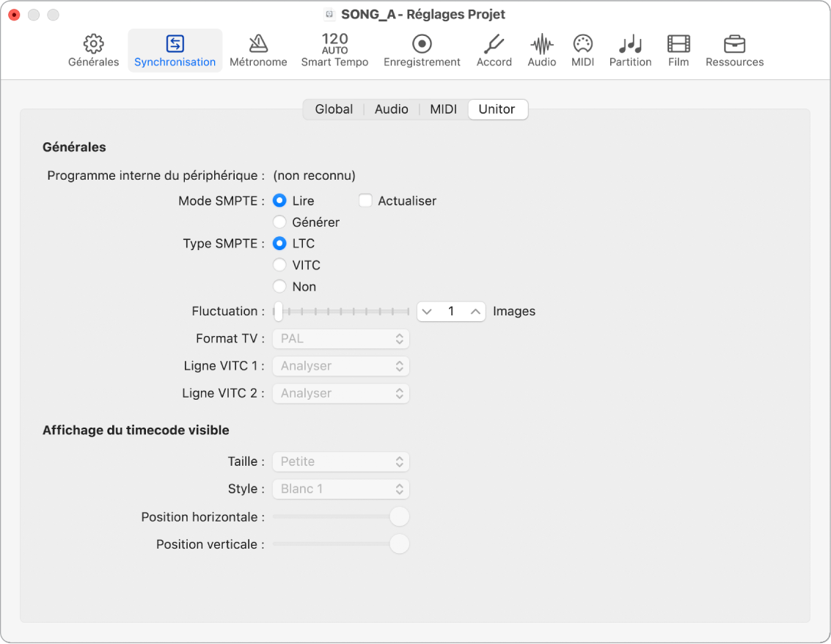
Task: Click the Fluctuation images value field
Action: (451, 312)
